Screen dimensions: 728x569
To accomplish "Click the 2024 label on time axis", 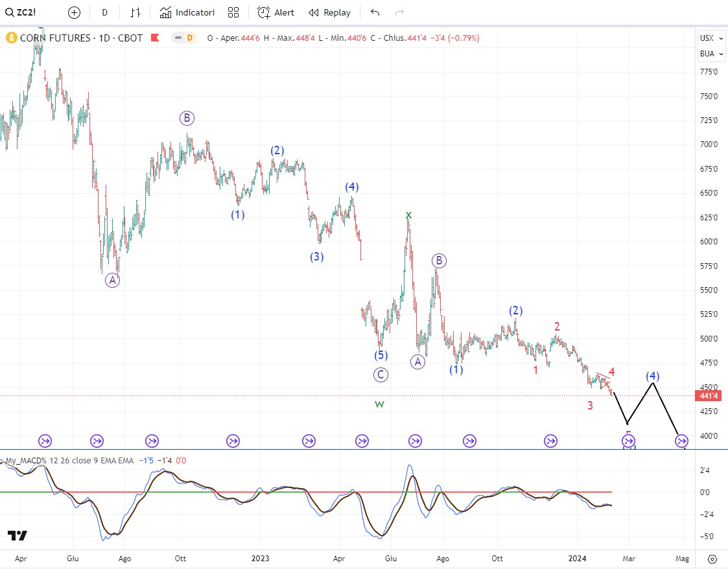I will (577, 559).
